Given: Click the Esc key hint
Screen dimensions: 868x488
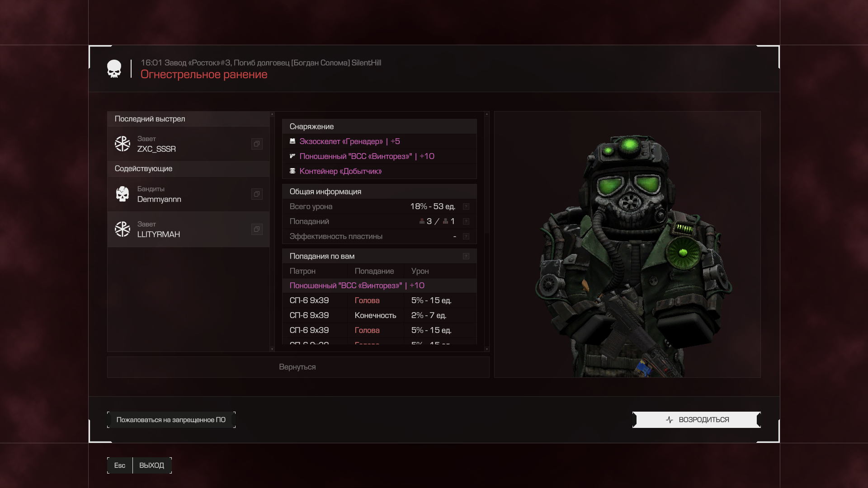Looking at the screenshot, I should [x=120, y=465].
